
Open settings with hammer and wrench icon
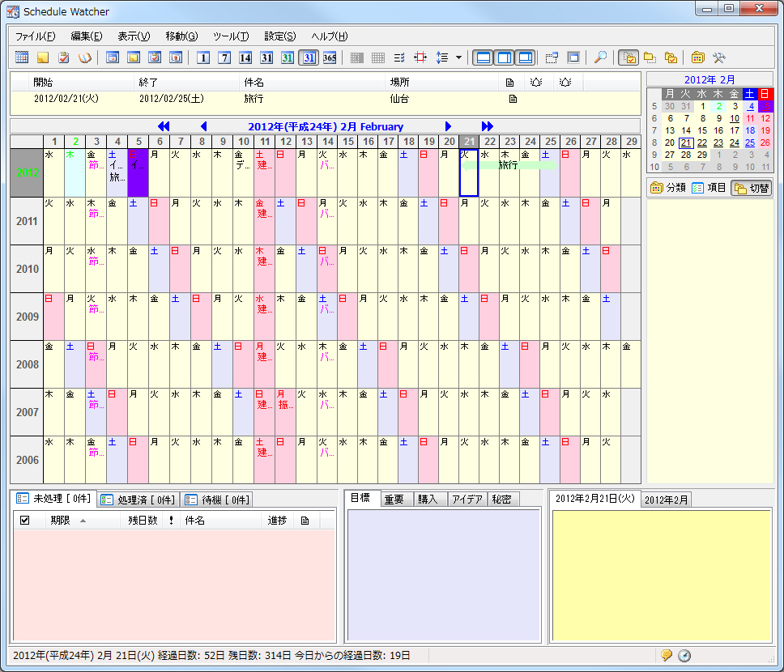719,57
